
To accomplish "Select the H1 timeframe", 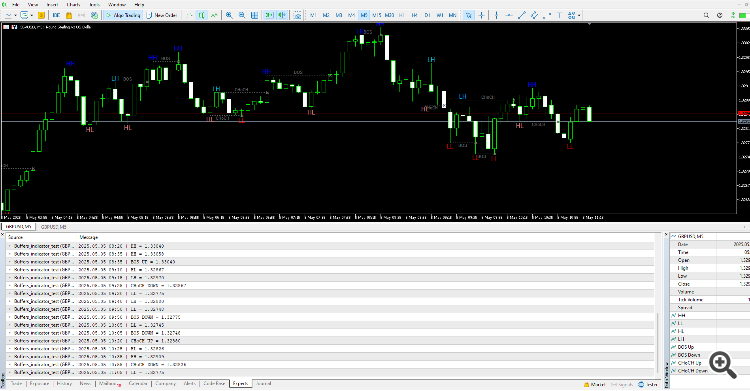I will 402,15.
